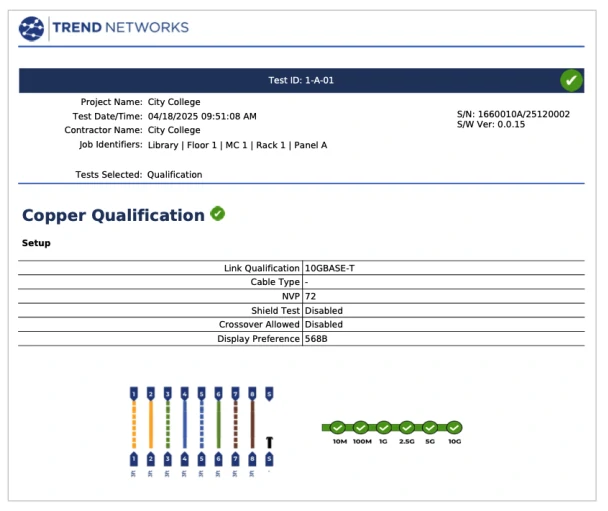Click top pin 5 marker in wiremap
The image size is (608, 511).
tap(202, 394)
